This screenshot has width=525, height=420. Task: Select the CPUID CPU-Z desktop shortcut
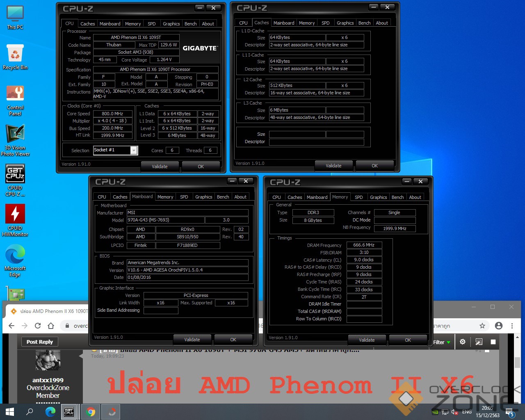(15, 180)
